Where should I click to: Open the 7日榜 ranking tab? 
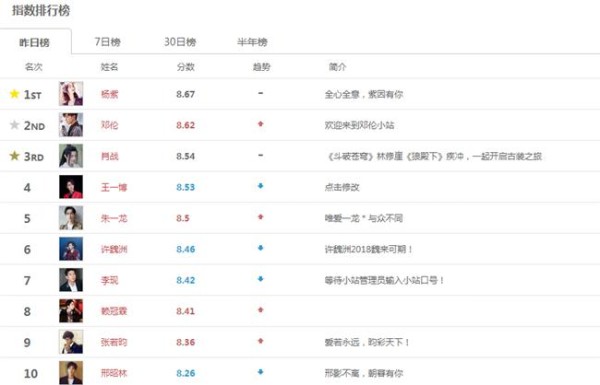(108, 41)
